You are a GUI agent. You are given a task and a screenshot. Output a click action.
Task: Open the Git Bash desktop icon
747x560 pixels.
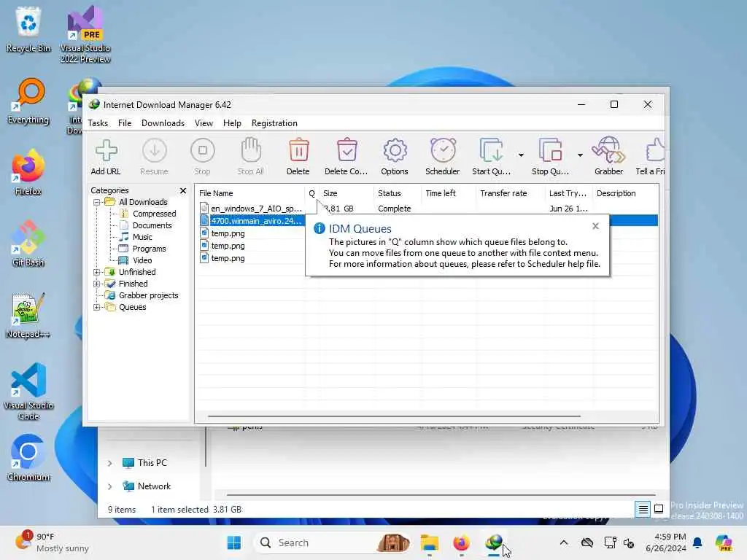click(28, 244)
